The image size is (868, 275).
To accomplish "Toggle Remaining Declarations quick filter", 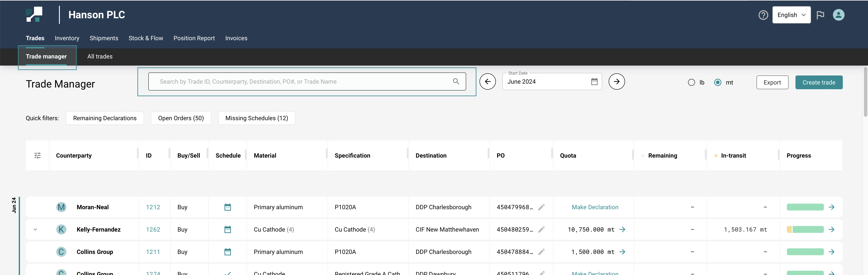I will 105,118.
